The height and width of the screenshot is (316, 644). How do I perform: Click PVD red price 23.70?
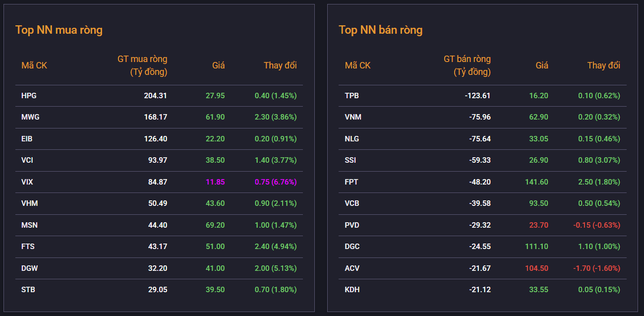coord(538,225)
